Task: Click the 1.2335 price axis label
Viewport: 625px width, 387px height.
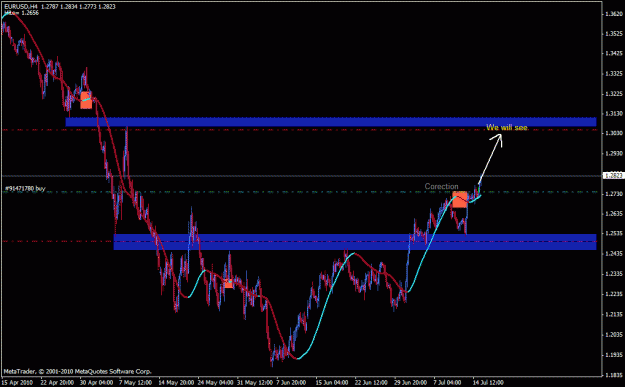Action: pos(613,274)
